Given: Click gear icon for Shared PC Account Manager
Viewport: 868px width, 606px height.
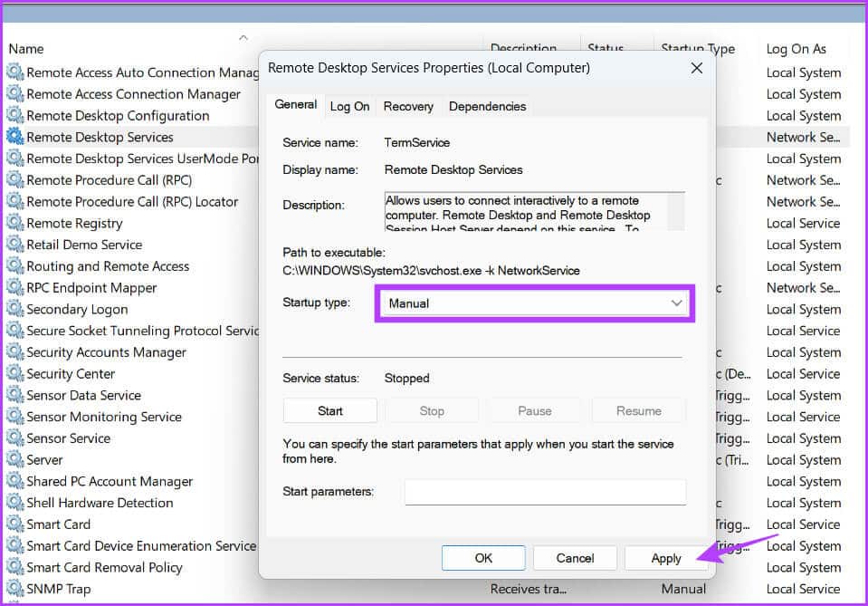Looking at the screenshot, I should coord(15,481).
